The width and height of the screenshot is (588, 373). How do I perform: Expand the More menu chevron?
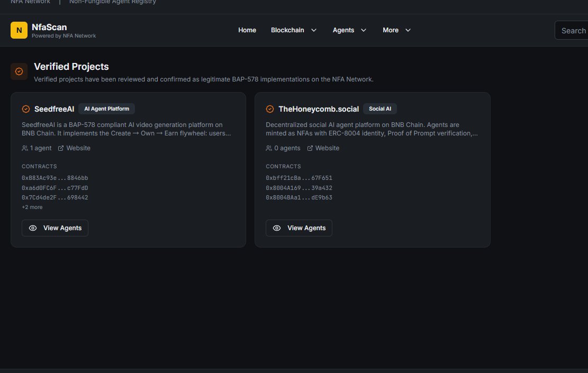point(408,30)
